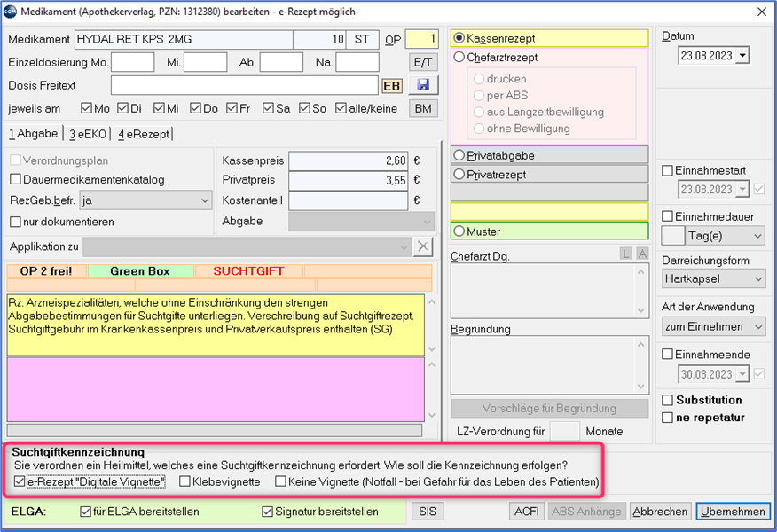Open the Einnahmestart 23.08.2023 date dropdown
Screen dimensions: 777x532
[742, 189]
